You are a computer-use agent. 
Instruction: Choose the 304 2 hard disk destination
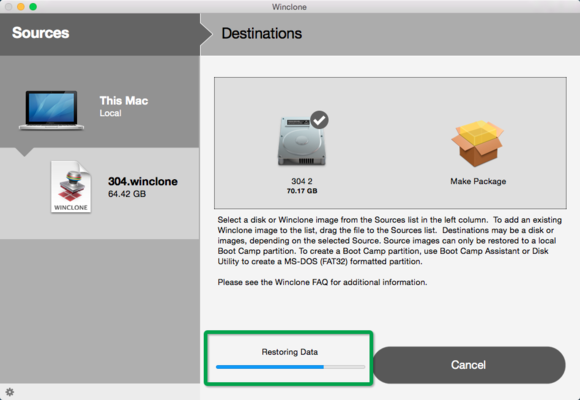302,141
